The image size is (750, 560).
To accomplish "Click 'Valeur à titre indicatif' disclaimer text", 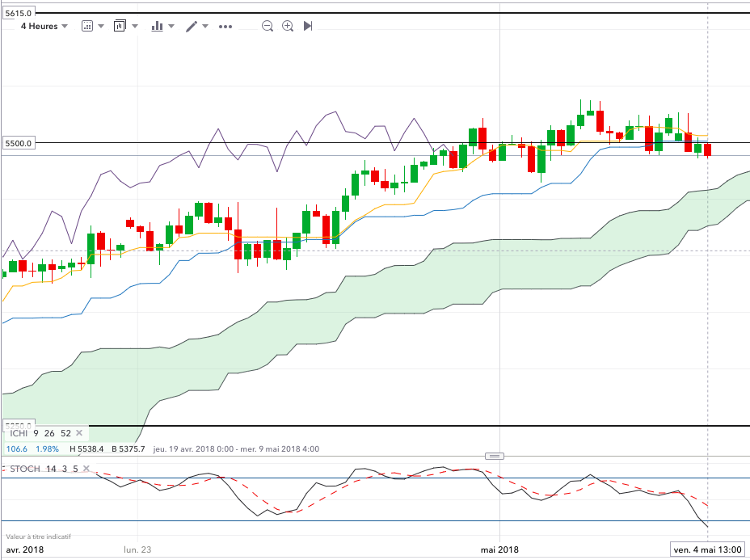I will coord(38,537).
